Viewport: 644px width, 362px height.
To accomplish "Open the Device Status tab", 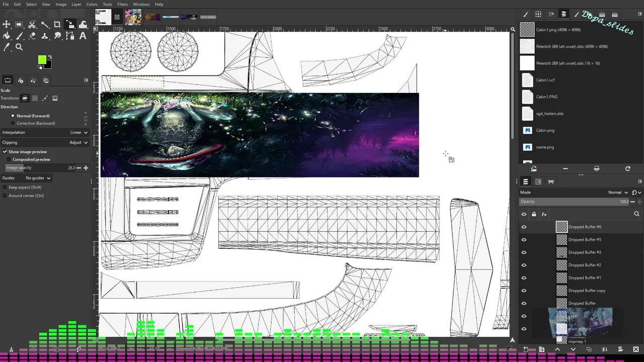I will pyautogui.click(x=21, y=80).
